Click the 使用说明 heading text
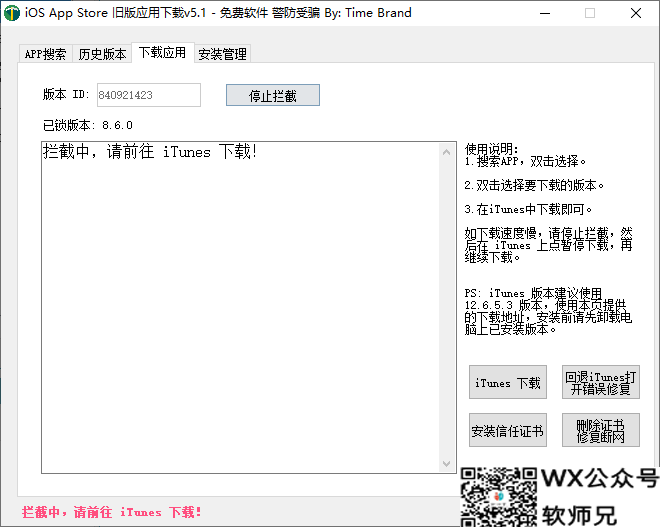This screenshot has height=527, width=660. click(x=491, y=149)
